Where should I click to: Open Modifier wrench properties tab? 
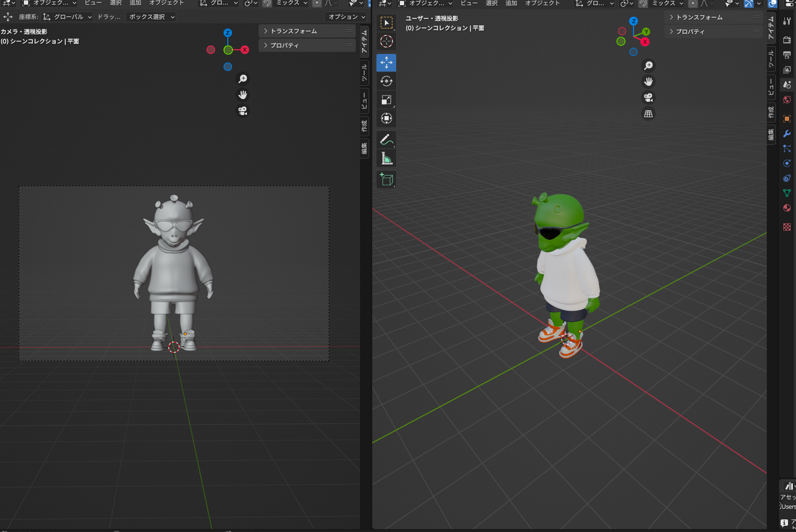point(787,134)
